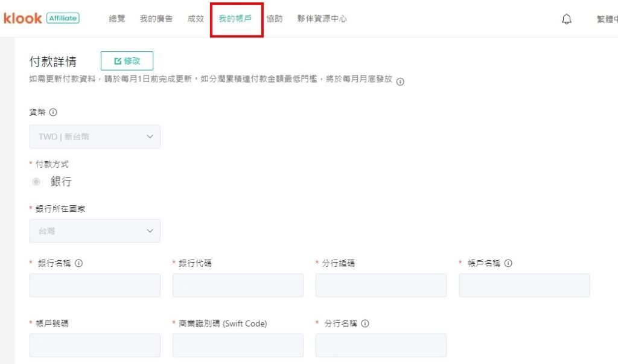Go to the 總覽 overview tab

click(117, 19)
